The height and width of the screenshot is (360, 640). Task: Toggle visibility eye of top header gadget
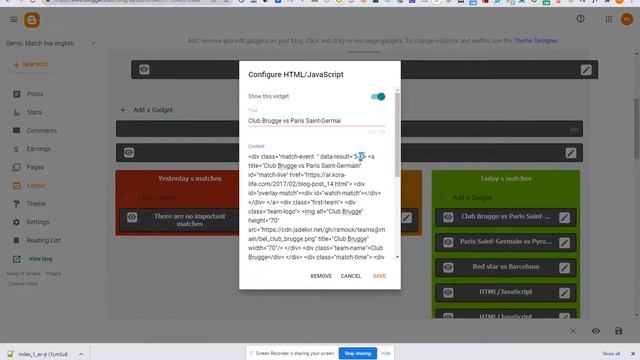click(x=144, y=69)
